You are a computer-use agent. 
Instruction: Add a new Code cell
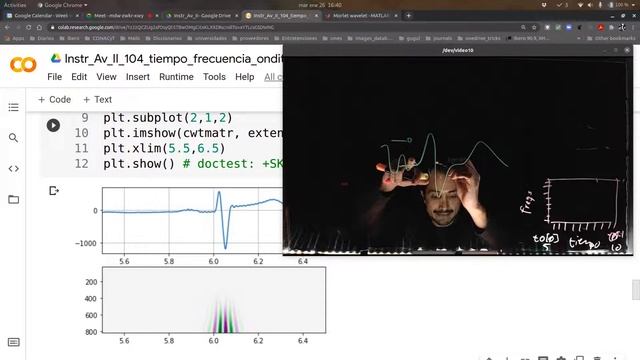click(x=54, y=100)
